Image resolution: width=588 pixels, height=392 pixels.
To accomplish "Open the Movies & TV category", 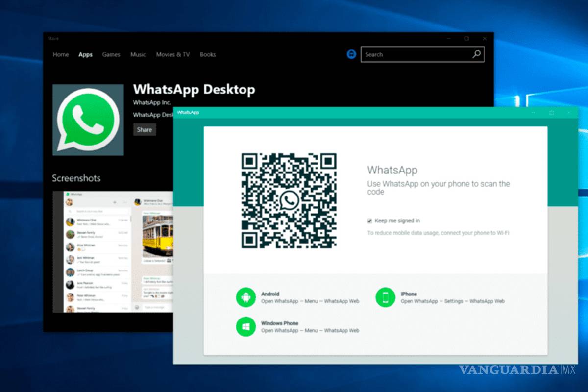I will pyautogui.click(x=172, y=54).
